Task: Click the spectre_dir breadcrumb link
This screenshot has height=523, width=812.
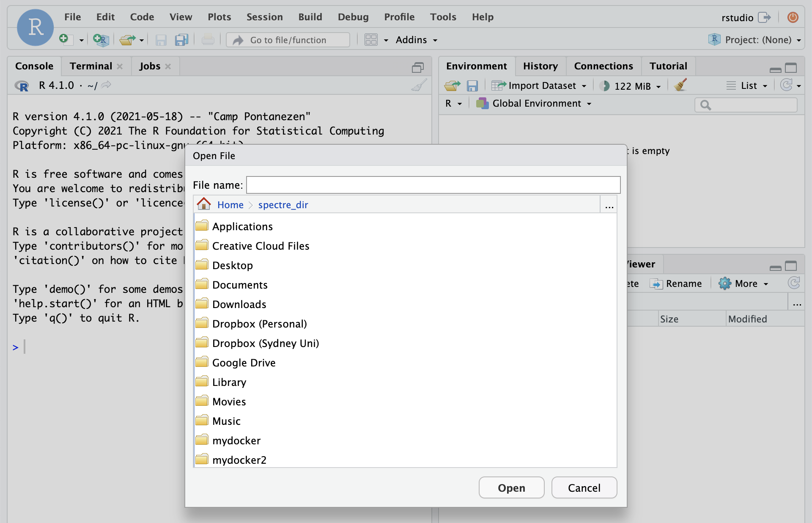Action: click(x=283, y=205)
